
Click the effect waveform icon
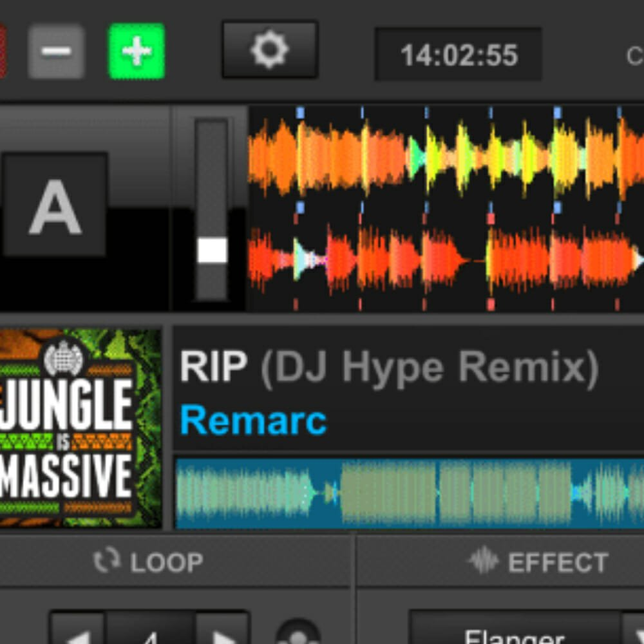tap(483, 562)
